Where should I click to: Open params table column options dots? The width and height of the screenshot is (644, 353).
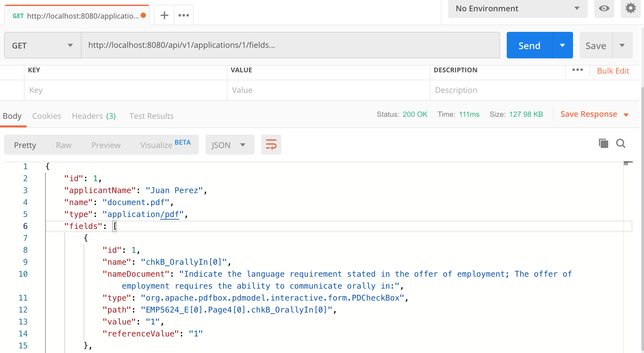[x=577, y=70]
